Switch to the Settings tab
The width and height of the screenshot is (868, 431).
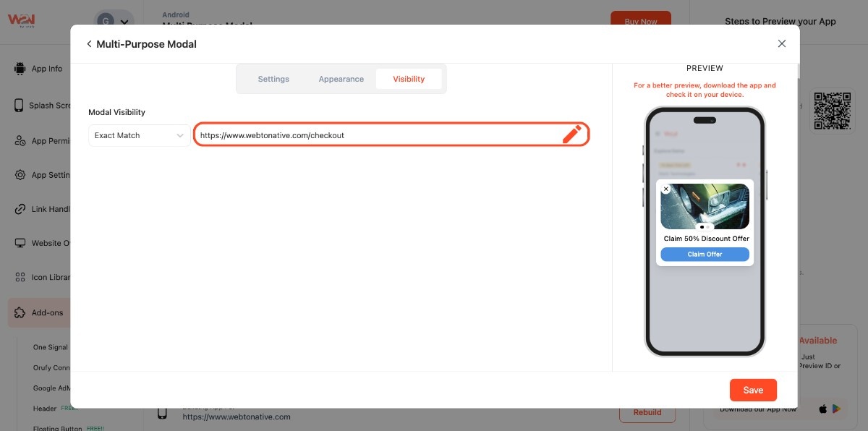[x=273, y=79]
